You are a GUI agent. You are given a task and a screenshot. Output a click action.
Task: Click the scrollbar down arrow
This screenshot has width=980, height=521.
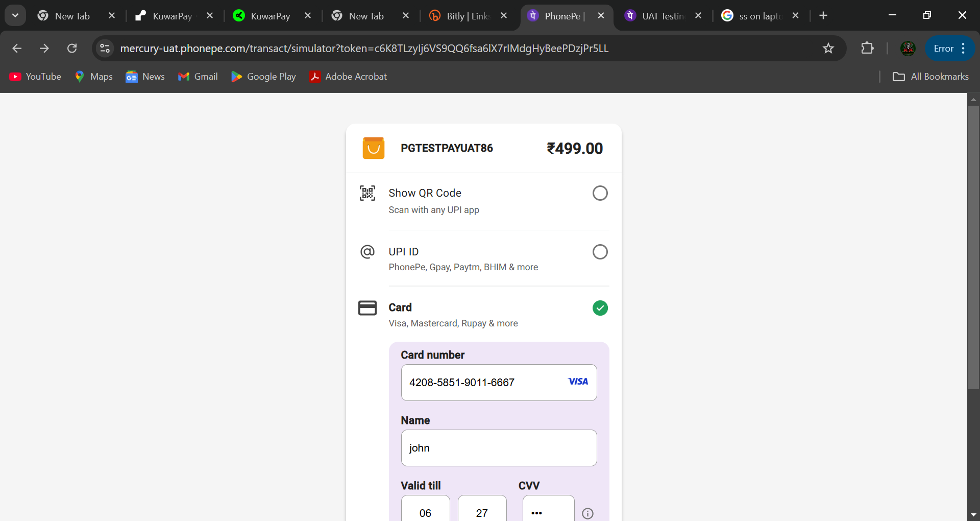pos(973,515)
